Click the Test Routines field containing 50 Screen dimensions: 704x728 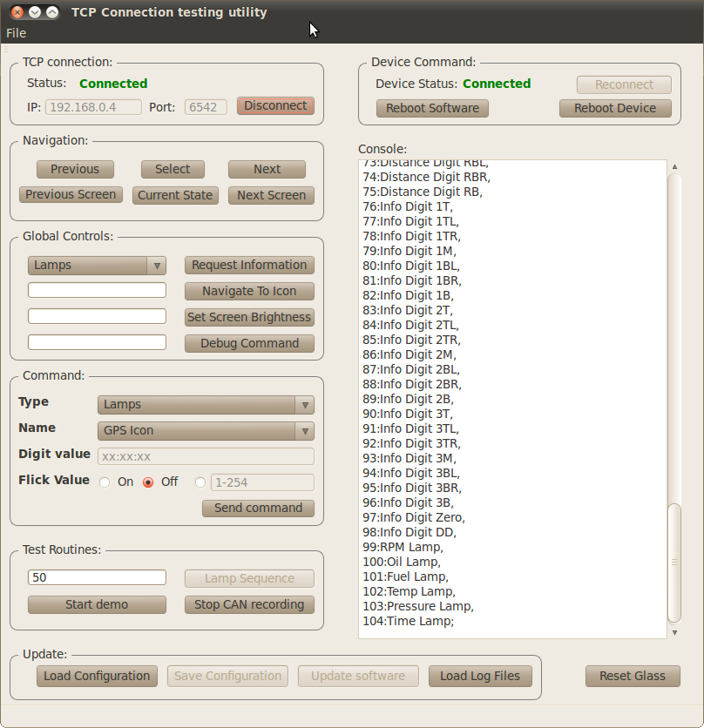pyautogui.click(x=97, y=577)
